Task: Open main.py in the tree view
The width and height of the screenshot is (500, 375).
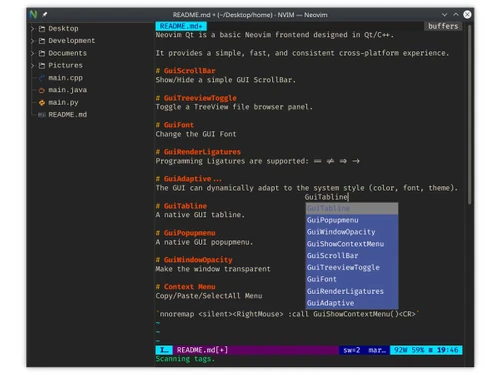Action: tap(63, 102)
